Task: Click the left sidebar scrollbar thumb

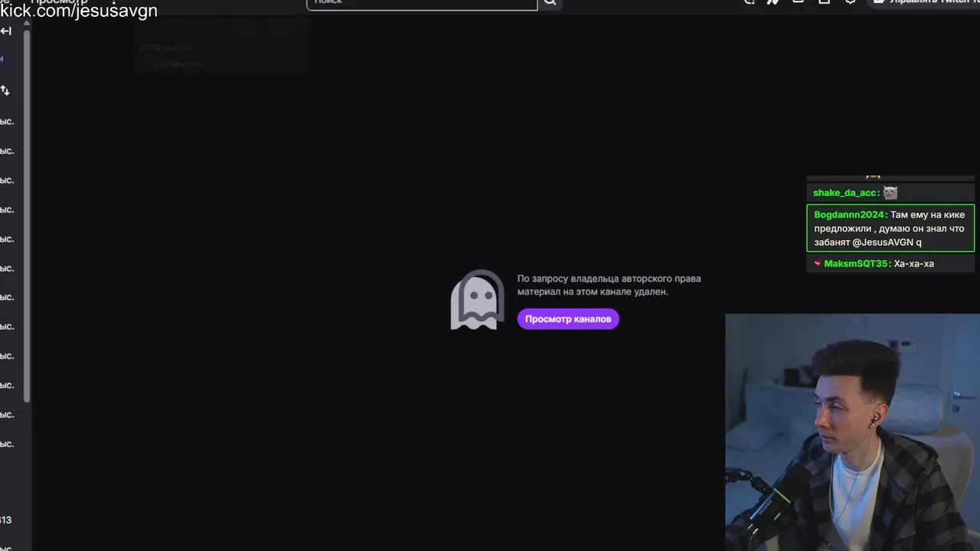Action: (x=27, y=214)
